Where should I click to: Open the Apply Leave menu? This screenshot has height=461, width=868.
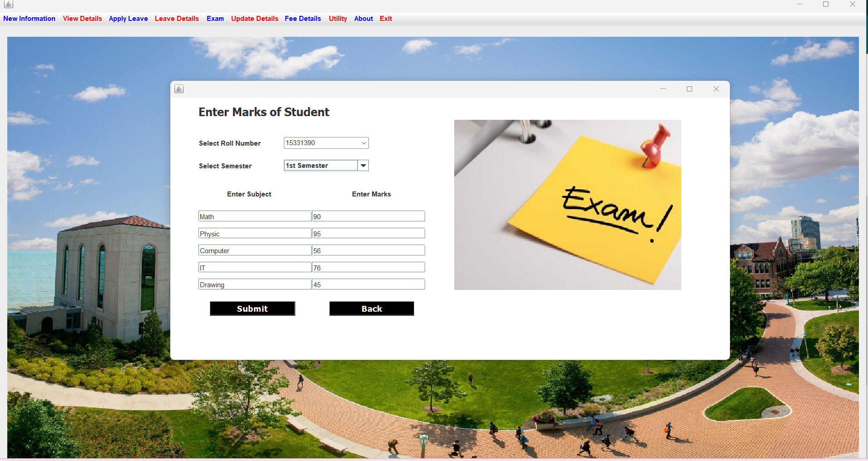click(x=129, y=19)
